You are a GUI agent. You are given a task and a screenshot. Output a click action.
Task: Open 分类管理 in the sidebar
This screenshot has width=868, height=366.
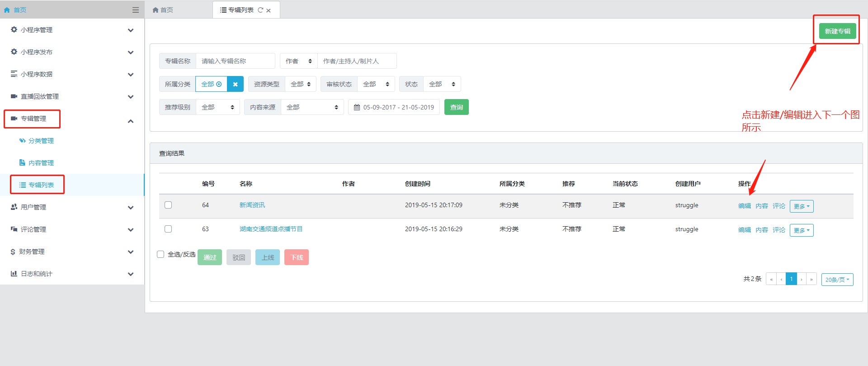point(41,141)
